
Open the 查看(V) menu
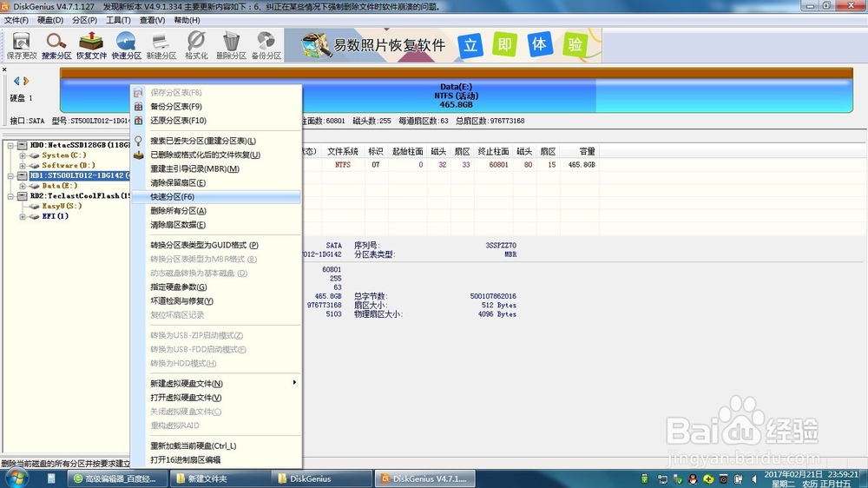click(x=152, y=20)
